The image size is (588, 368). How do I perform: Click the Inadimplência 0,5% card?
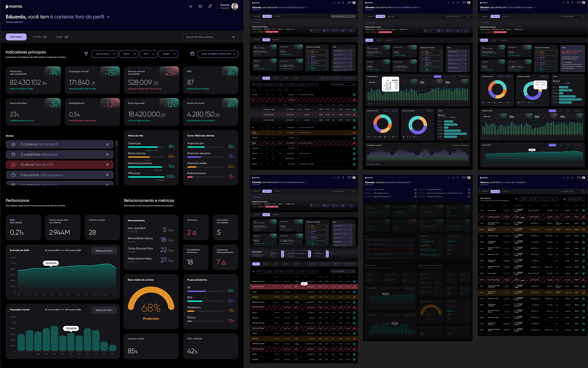tap(92, 112)
